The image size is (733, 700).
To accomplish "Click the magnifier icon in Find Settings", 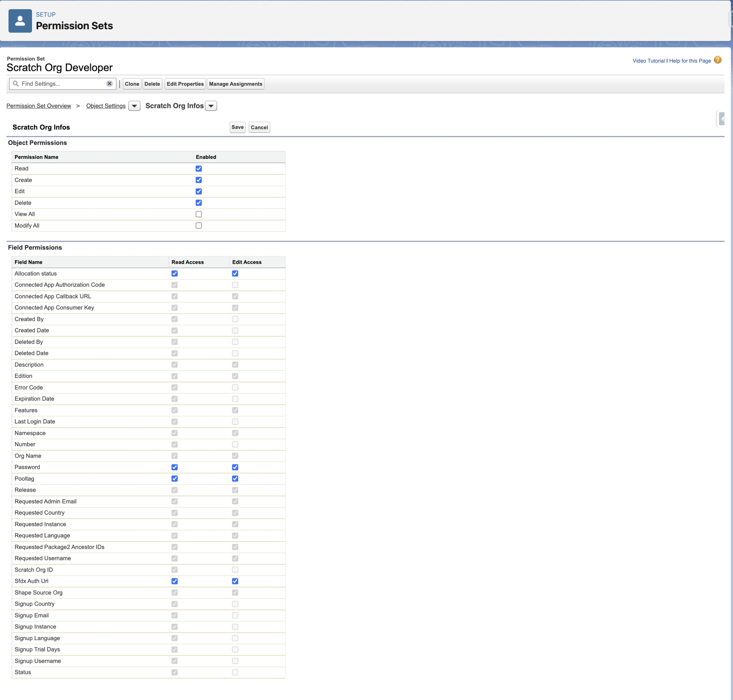I will tap(16, 84).
